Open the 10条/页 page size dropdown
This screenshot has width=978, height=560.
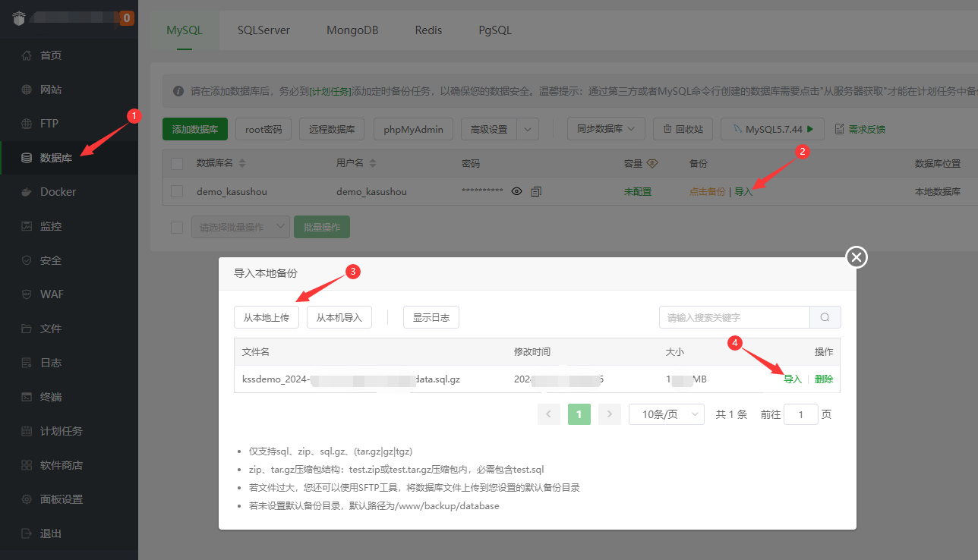[667, 414]
